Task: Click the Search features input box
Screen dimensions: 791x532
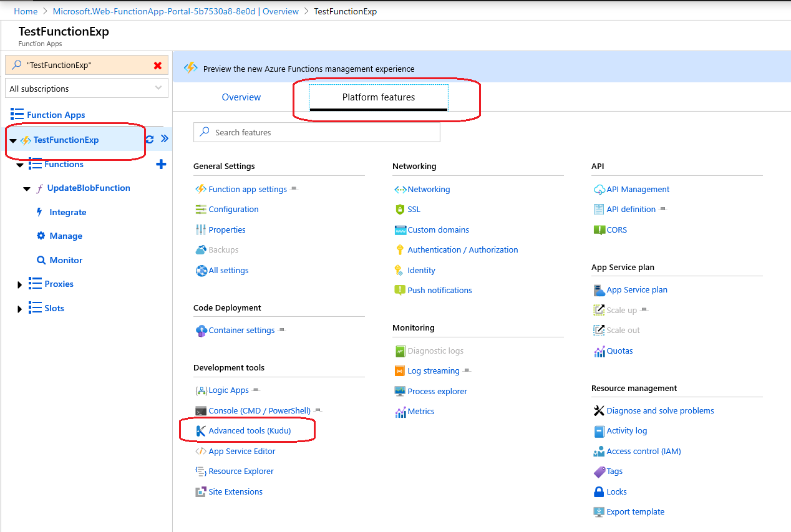Action: point(317,132)
